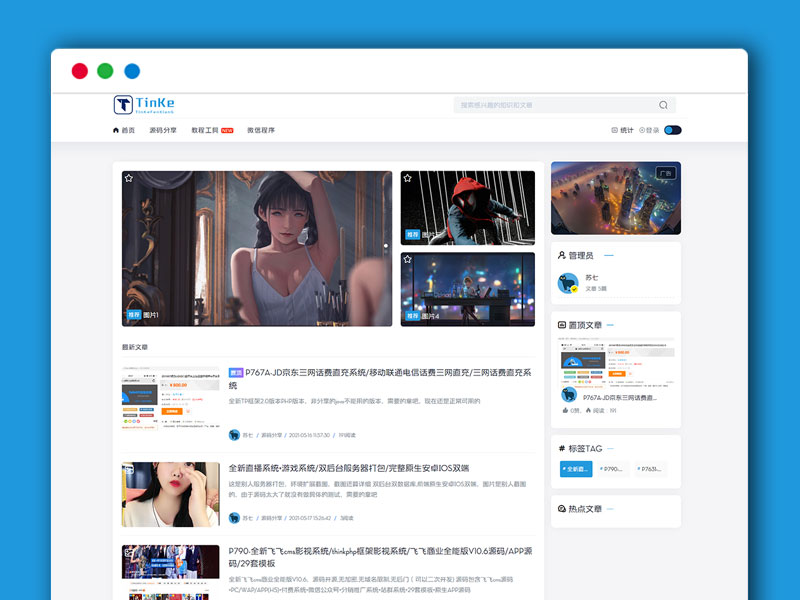
Task: Click the pinned icon beside 置顶文章
Action: (561, 323)
